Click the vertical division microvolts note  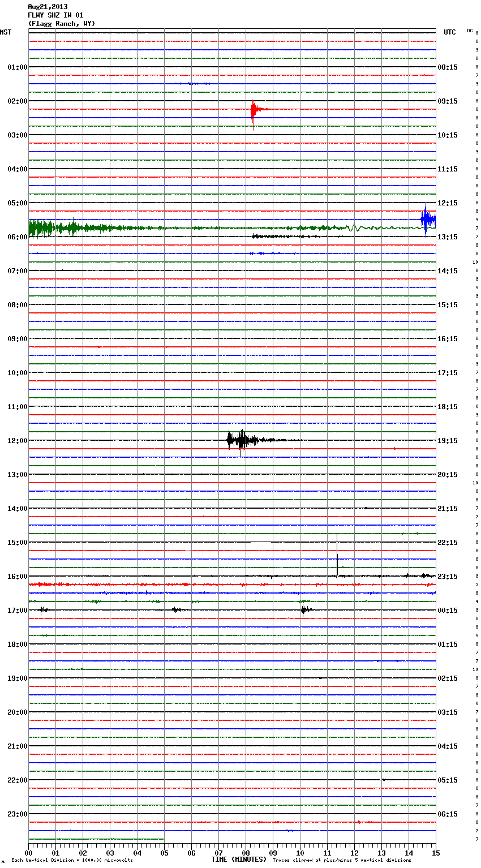tap(72, 860)
